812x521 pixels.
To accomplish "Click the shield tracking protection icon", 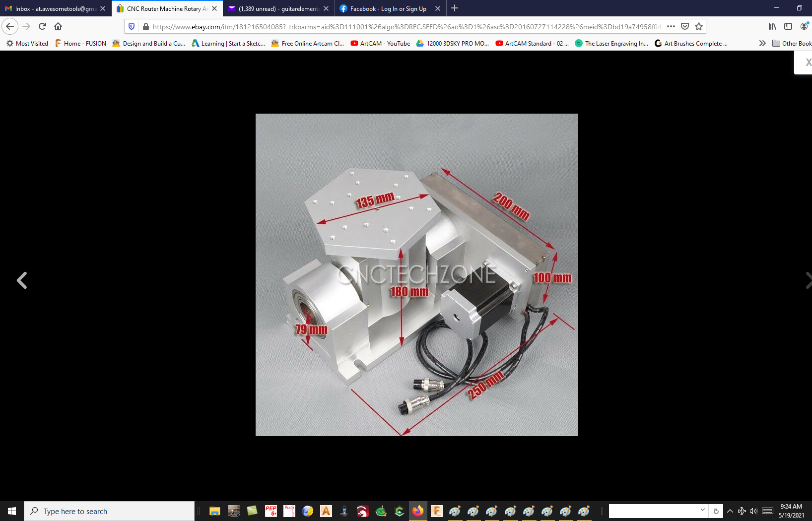I will click(x=131, y=26).
